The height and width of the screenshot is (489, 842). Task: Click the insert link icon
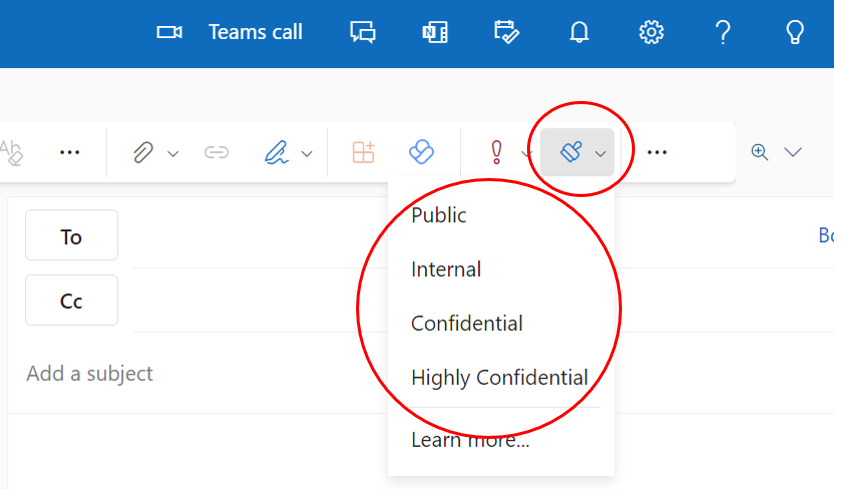tap(216, 152)
